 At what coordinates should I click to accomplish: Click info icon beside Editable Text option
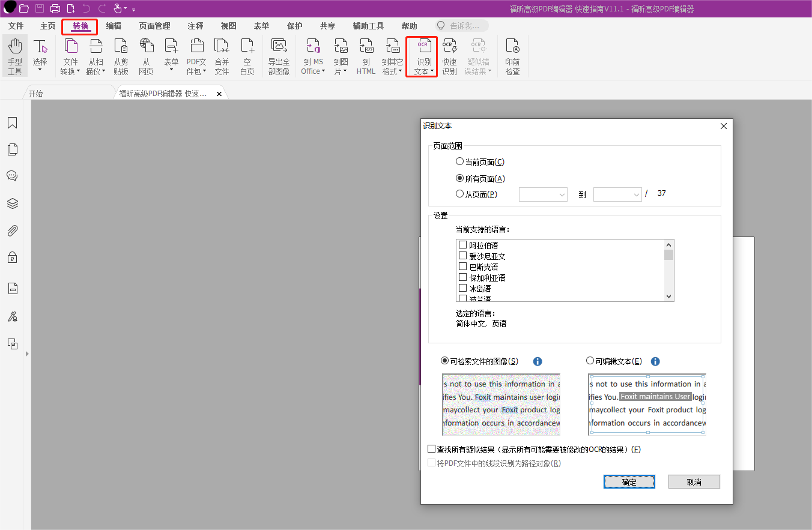coord(655,361)
